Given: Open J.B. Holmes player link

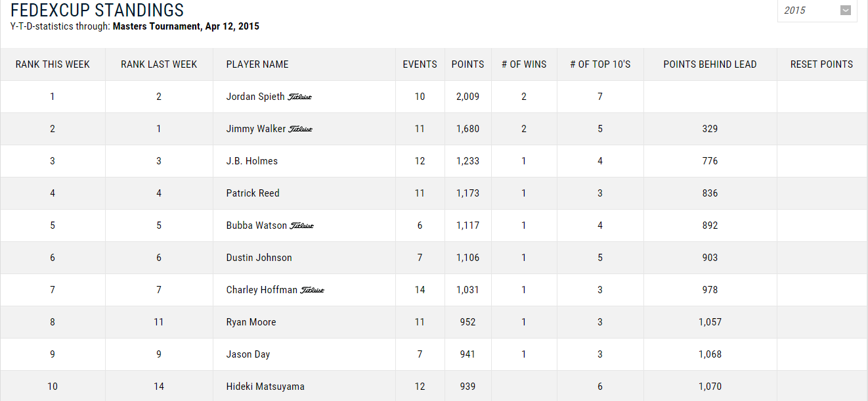Looking at the screenshot, I should (x=252, y=161).
